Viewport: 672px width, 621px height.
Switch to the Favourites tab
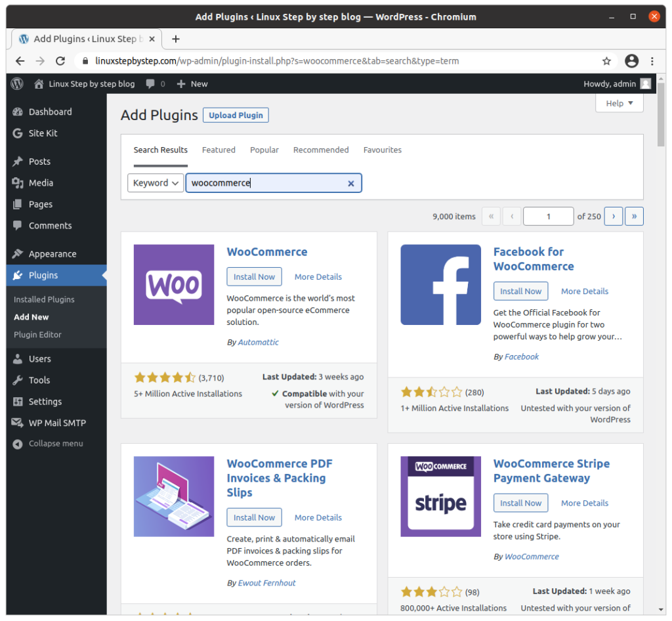click(x=383, y=150)
